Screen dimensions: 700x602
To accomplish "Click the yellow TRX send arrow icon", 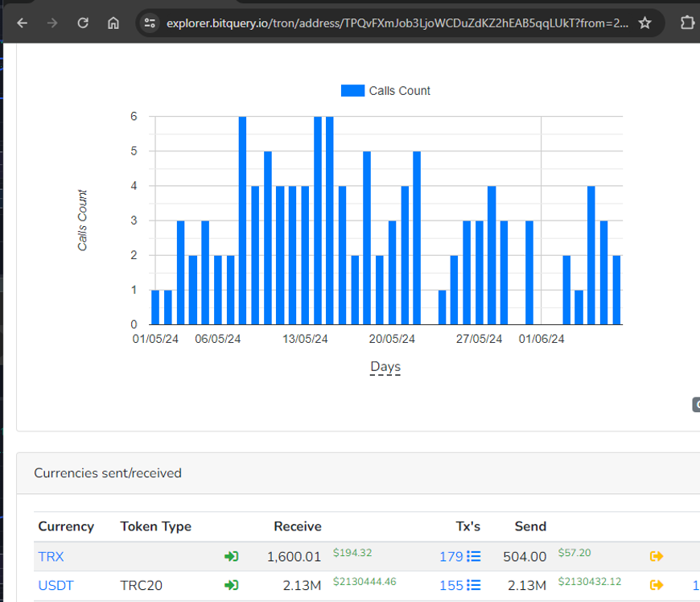I will tap(657, 556).
